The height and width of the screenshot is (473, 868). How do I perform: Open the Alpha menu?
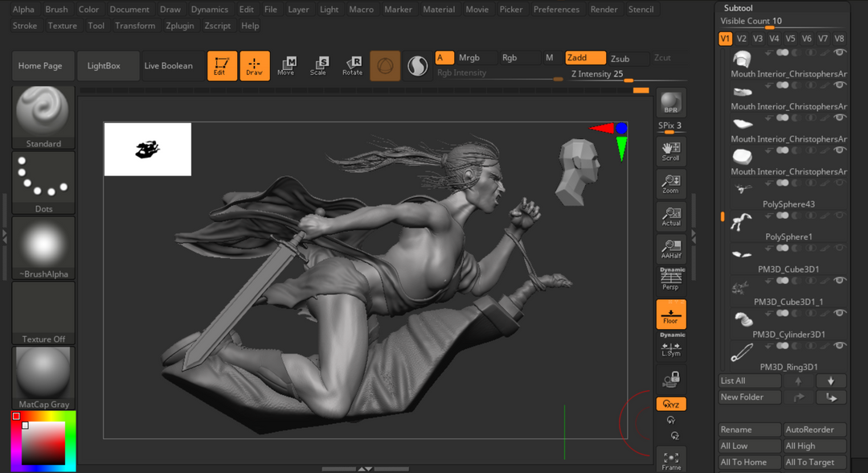(23, 10)
